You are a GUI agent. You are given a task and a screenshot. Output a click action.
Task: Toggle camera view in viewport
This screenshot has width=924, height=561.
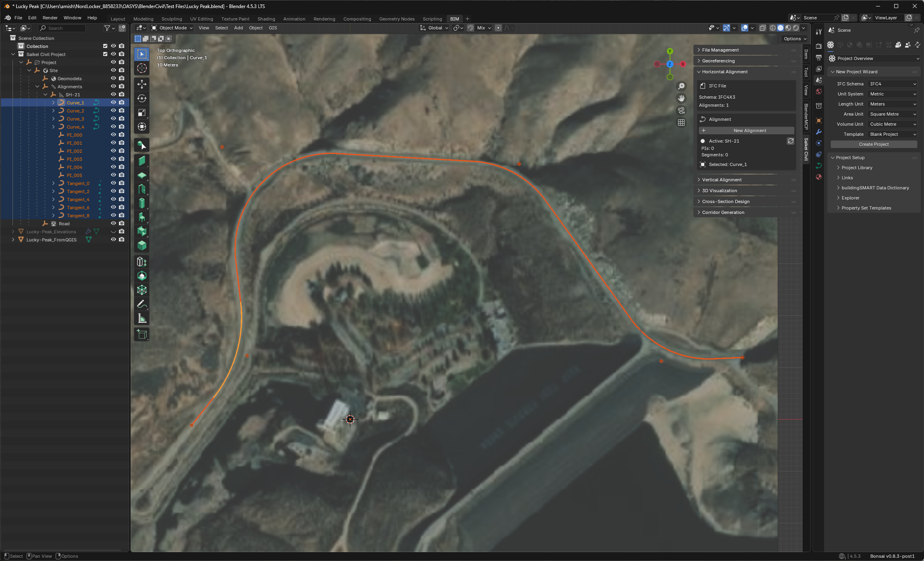coord(681,110)
